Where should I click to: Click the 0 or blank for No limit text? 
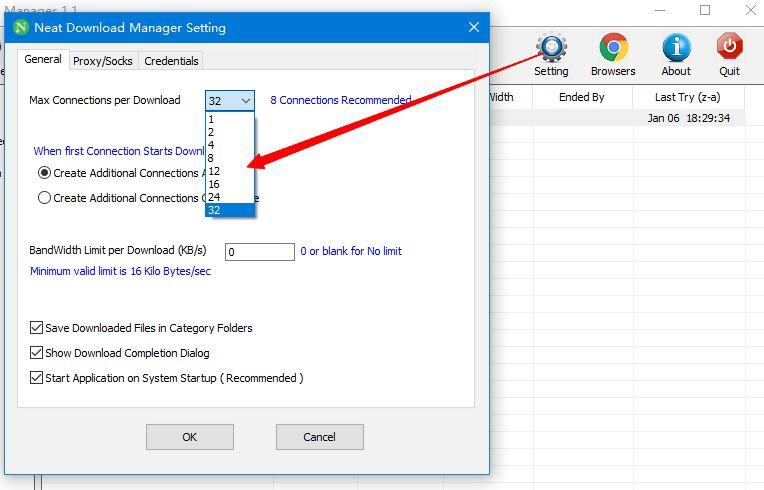pyautogui.click(x=351, y=251)
